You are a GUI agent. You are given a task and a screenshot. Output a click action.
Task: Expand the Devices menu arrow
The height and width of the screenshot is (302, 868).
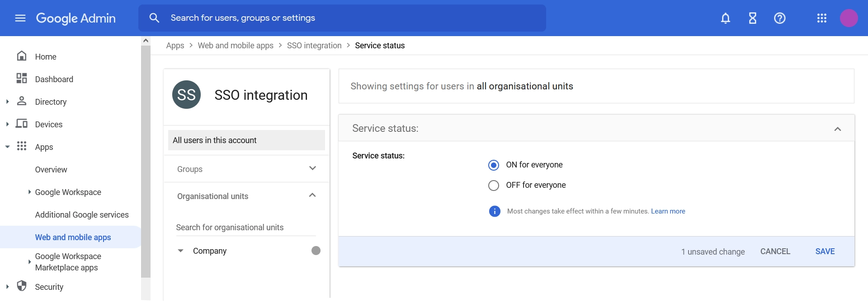click(x=7, y=124)
